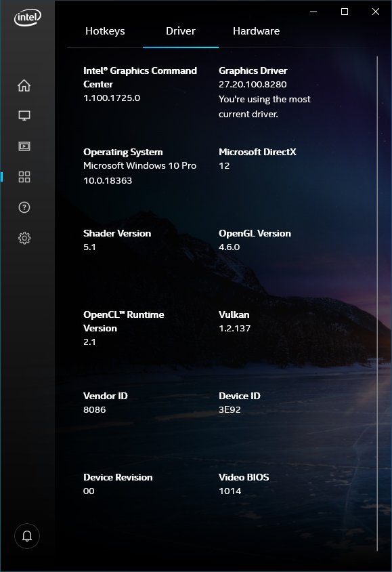Select the Driver tab
The width and height of the screenshot is (392, 572).
[x=181, y=31]
